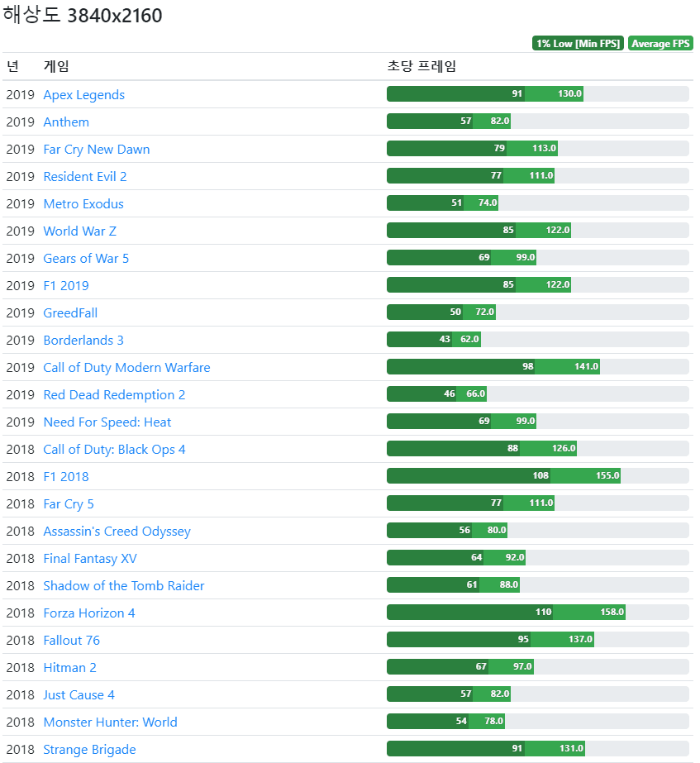Open Red Dead Redemption 2 link
700x763 pixels.
(x=114, y=394)
